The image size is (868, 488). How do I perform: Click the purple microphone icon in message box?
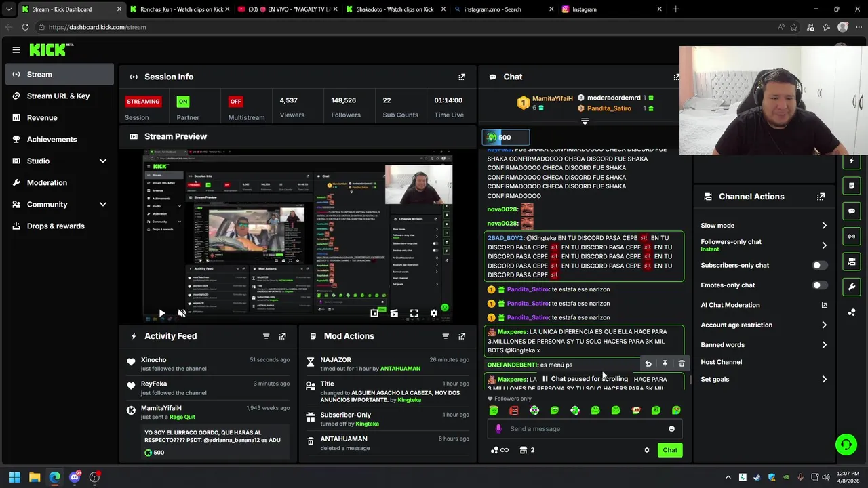(x=498, y=428)
